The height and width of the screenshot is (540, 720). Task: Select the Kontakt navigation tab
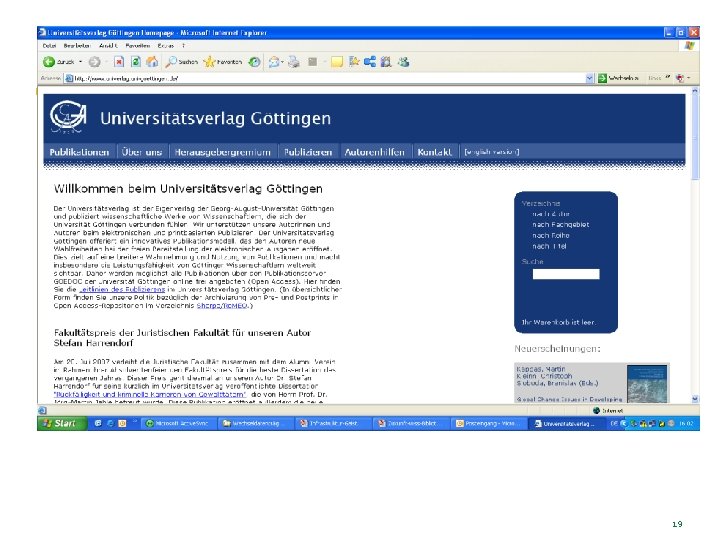434,152
